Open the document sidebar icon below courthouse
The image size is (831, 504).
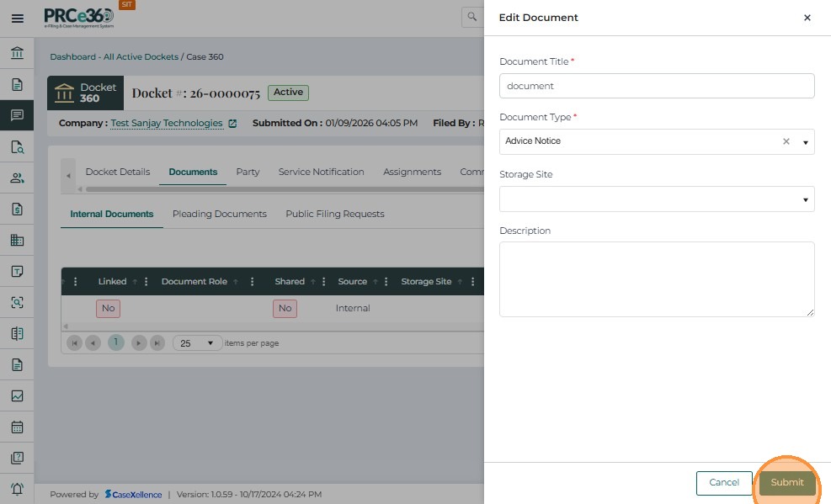[x=17, y=84]
